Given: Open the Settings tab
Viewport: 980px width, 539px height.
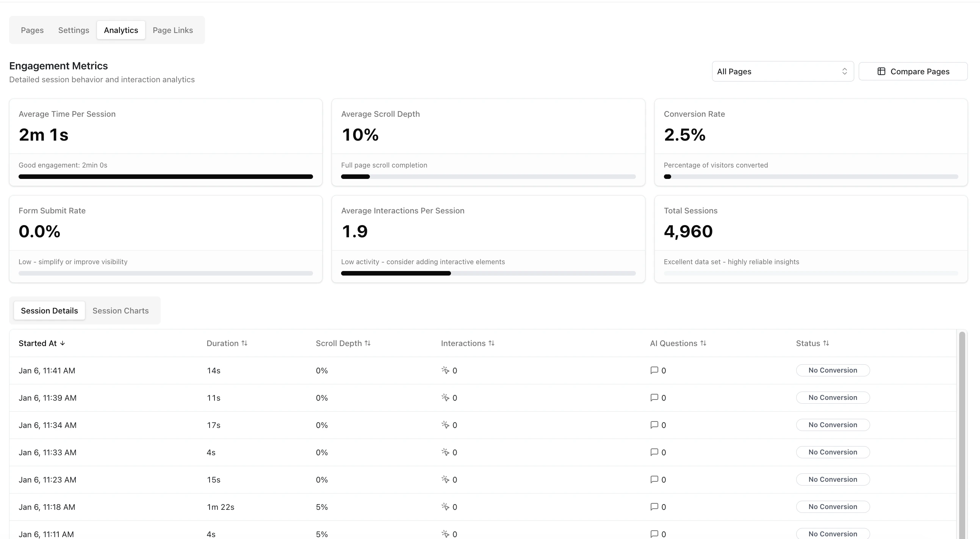Looking at the screenshot, I should [x=74, y=30].
